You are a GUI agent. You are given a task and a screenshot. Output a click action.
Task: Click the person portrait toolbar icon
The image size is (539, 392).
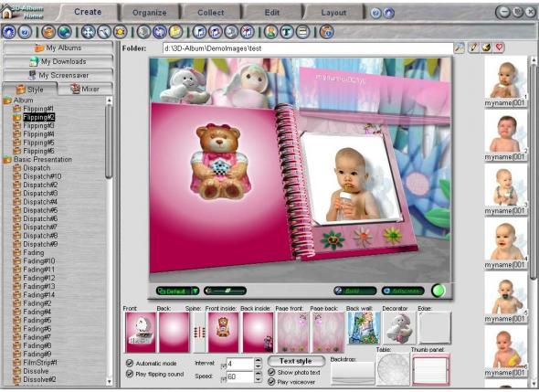coord(271,32)
